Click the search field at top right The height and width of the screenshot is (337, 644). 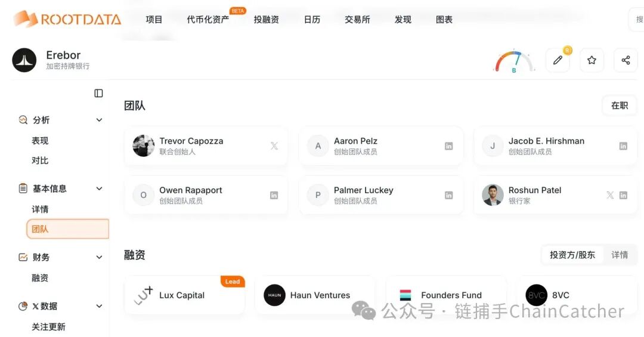coord(636,19)
